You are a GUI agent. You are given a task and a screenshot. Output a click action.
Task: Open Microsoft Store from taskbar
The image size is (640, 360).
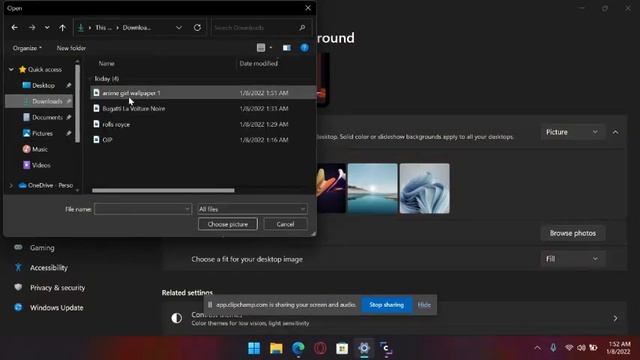342,348
